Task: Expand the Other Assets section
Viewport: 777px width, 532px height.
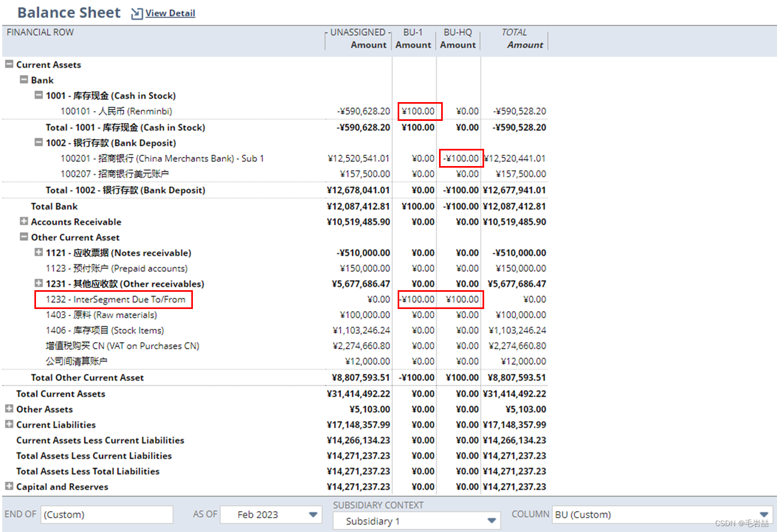Action: (9, 409)
